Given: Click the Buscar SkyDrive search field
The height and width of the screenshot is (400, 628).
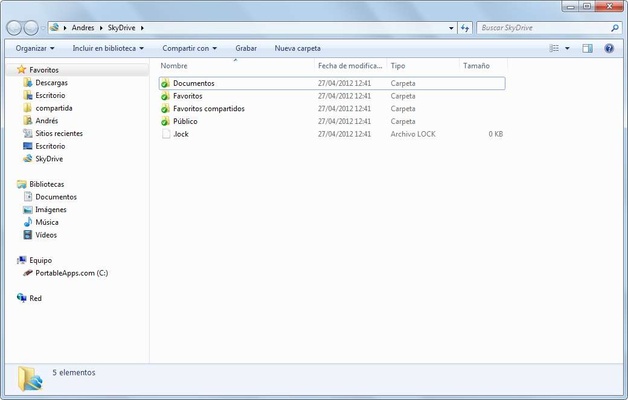Looking at the screenshot, I should pyautogui.click(x=544, y=28).
